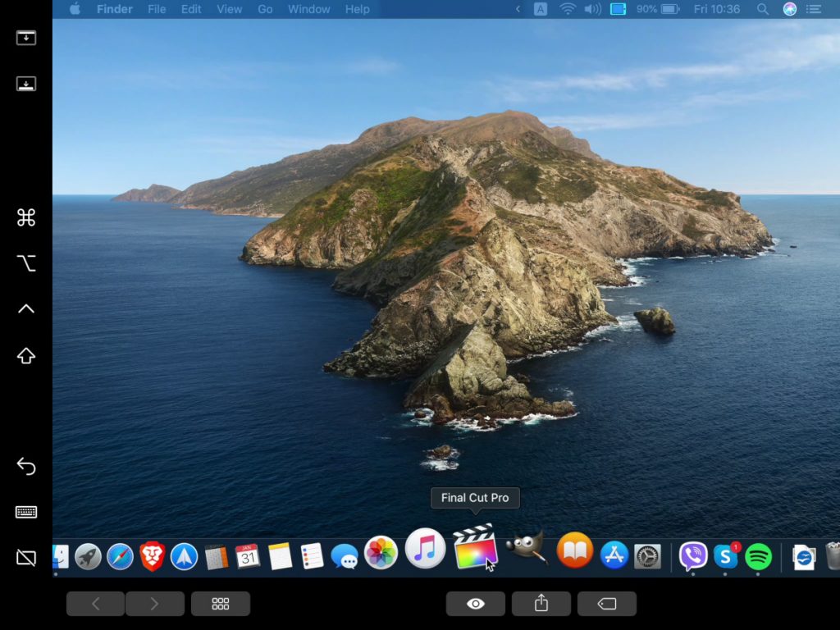Open the input source A menu
This screenshot has width=840, height=630.
541,9
